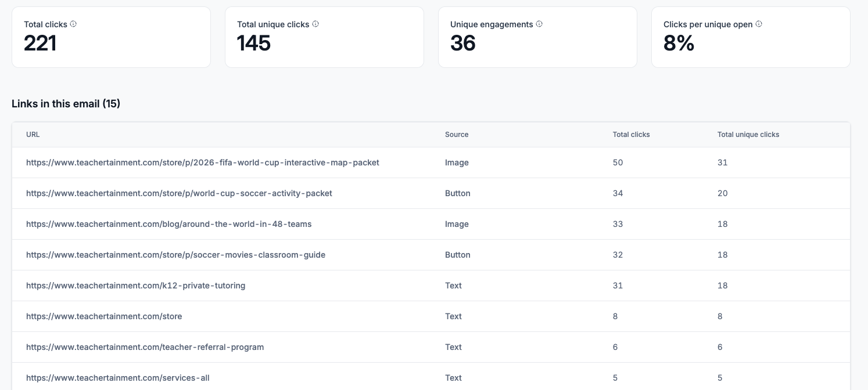This screenshot has height=390, width=868.
Task: Open the around-the-world-in-48-teams blog URL
Action: [x=169, y=224]
